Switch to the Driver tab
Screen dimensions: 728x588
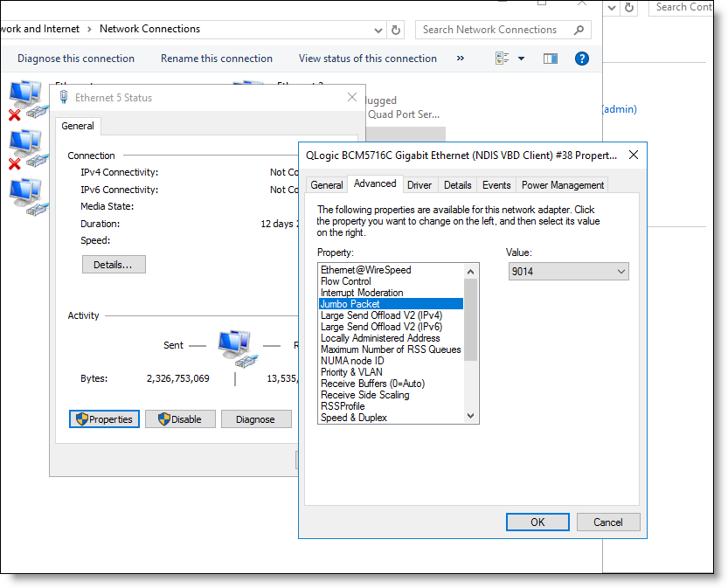pyautogui.click(x=419, y=185)
